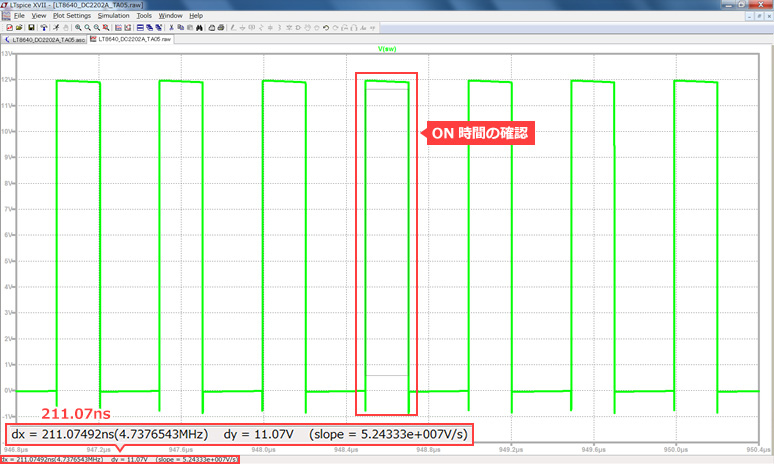Click the V(sw) trace label
This screenshot has width=774, height=464.
point(388,49)
